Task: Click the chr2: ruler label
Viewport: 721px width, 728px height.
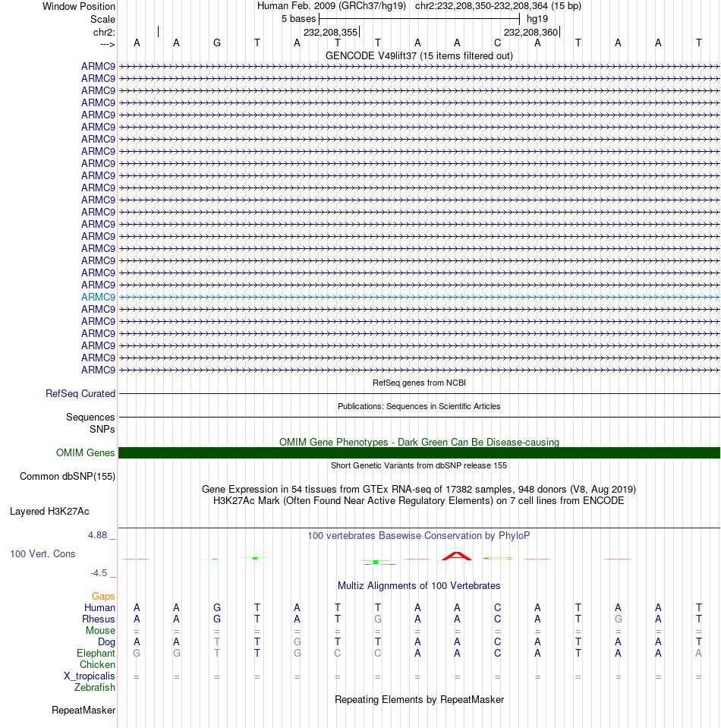Action: click(104, 32)
